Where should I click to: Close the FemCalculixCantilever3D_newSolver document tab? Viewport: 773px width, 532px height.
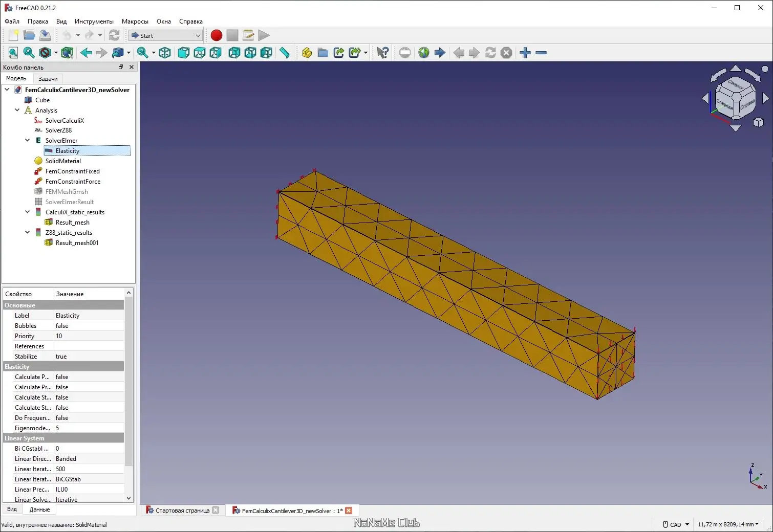coord(349,511)
